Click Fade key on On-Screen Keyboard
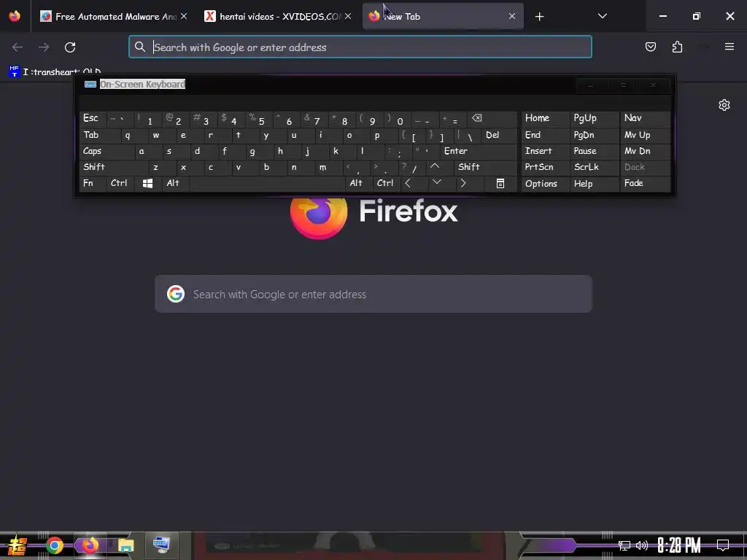Image resolution: width=747 pixels, height=560 pixels. coord(645,183)
